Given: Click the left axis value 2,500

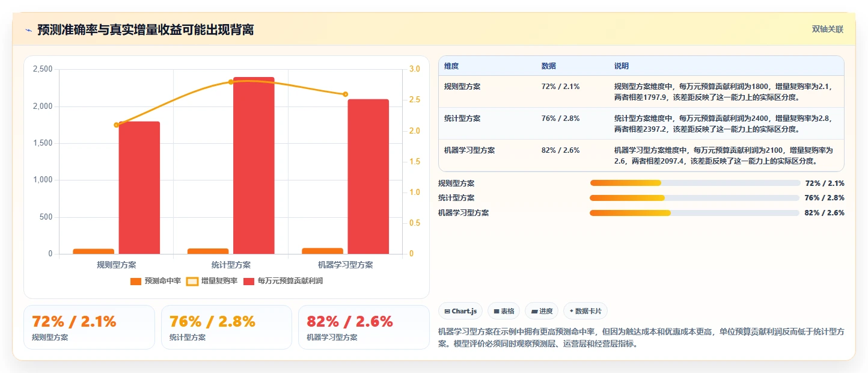Looking at the screenshot, I should point(43,69).
